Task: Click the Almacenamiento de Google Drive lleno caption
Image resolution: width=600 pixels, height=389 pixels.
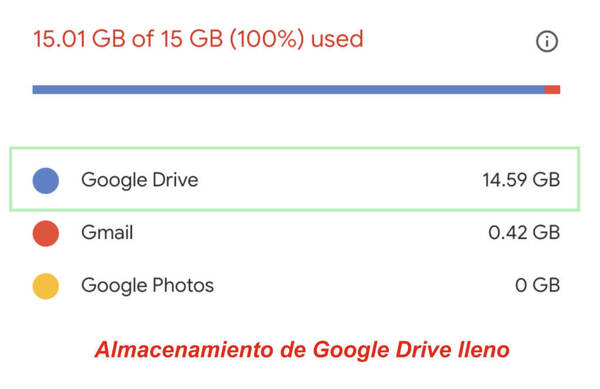Action: click(302, 350)
